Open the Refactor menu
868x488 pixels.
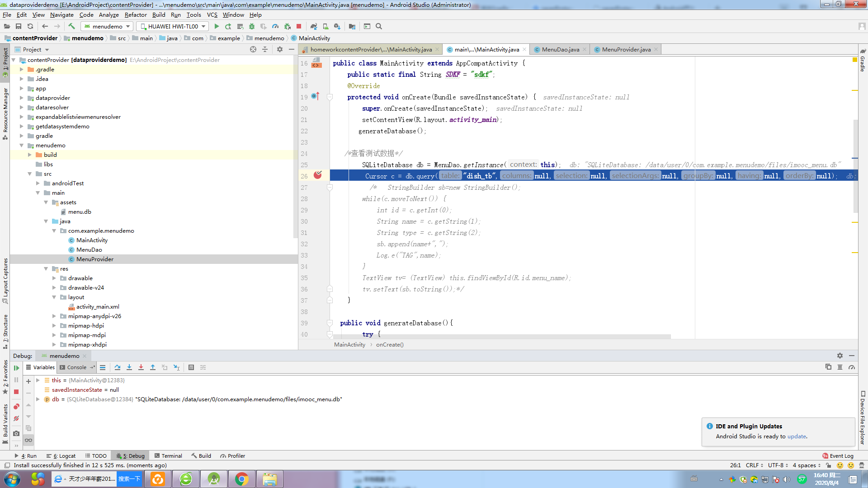[136, 14]
